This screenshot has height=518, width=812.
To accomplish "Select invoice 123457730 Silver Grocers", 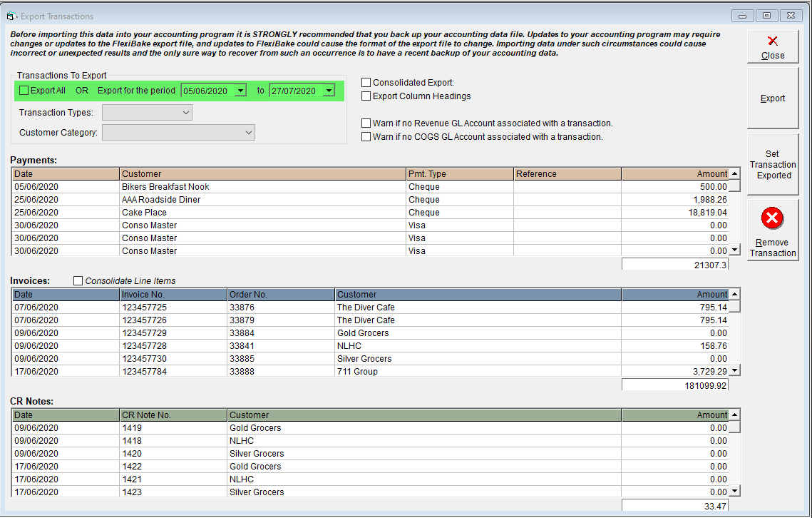I will [x=370, y=359].
